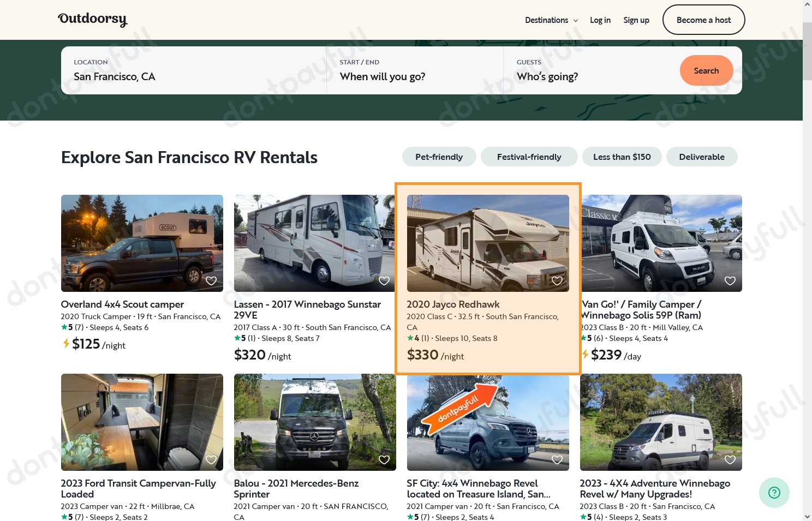Image resolution: width=812 pixels, height=521 pixels.
Task: Enable the Pet-friendly filter
Action: [439, 157]
